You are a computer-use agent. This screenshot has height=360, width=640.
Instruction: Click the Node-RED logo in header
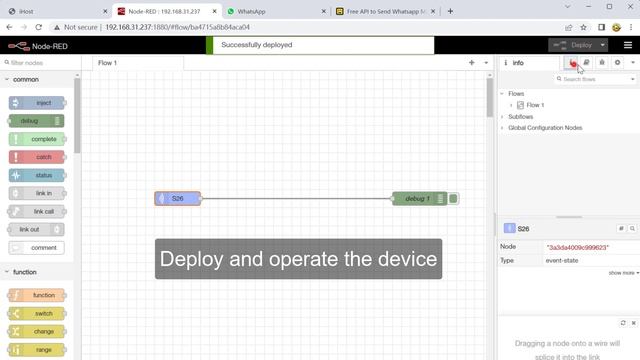(x=38, y=46)
